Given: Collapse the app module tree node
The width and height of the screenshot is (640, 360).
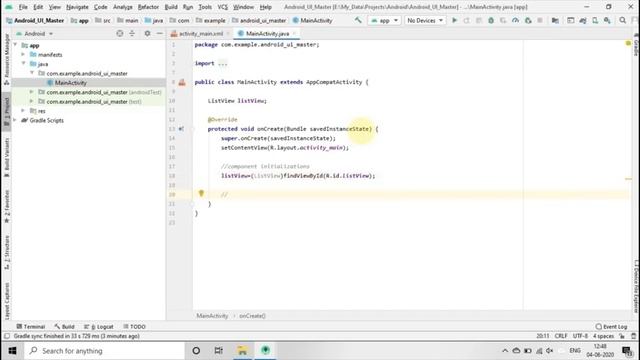Looking at the screenshot, I should [16, 45].
